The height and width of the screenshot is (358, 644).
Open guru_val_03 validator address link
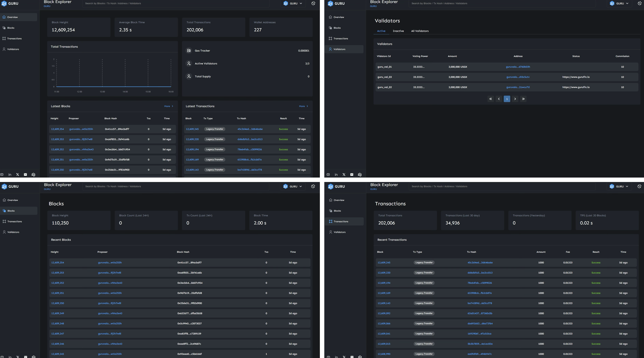pos(518,77)
